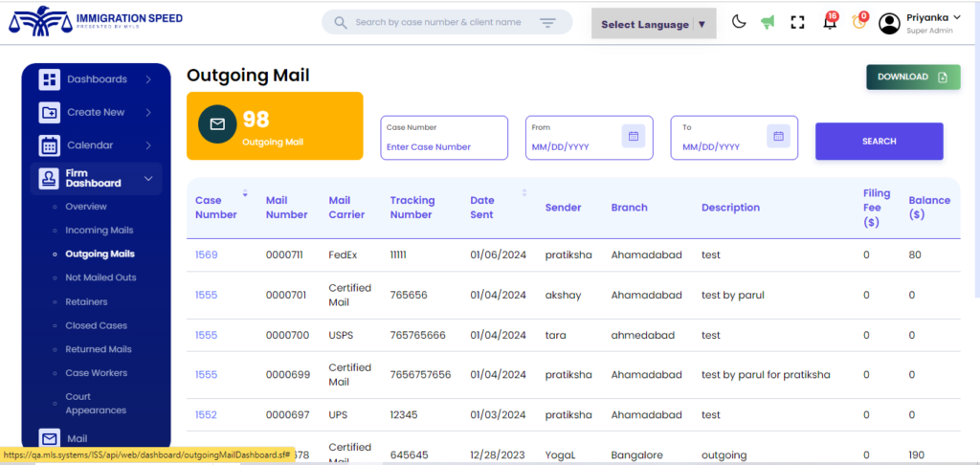The width and height of the screenshot is (980, 465).
Task: Click sender 'akshay' cell
Action: point(562,295)
